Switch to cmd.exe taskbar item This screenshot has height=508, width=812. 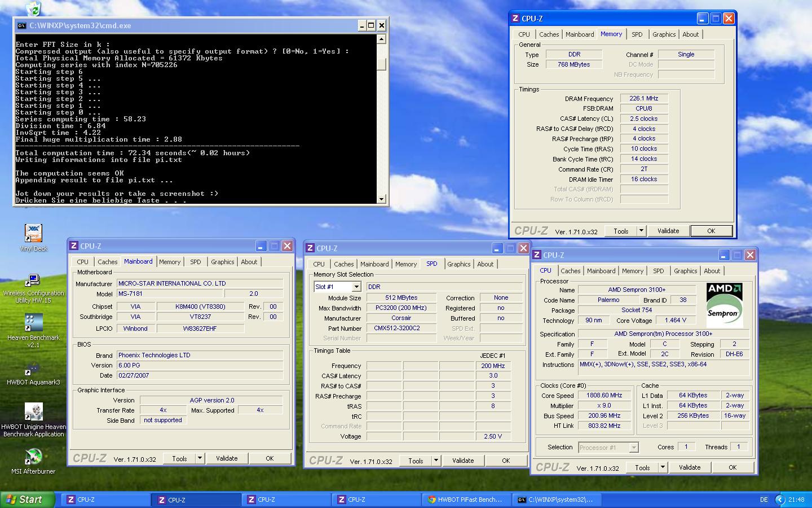coord(557,500)
